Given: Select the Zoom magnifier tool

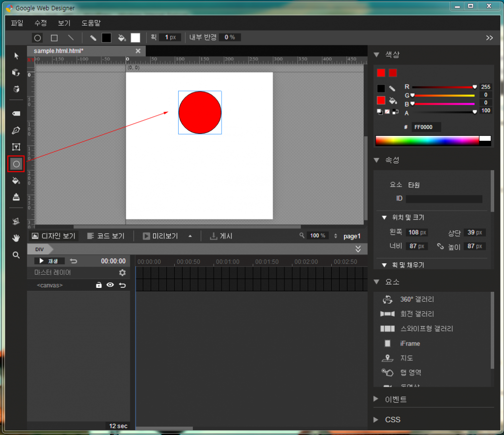Looking at the screenshot, I should [16, 255].
